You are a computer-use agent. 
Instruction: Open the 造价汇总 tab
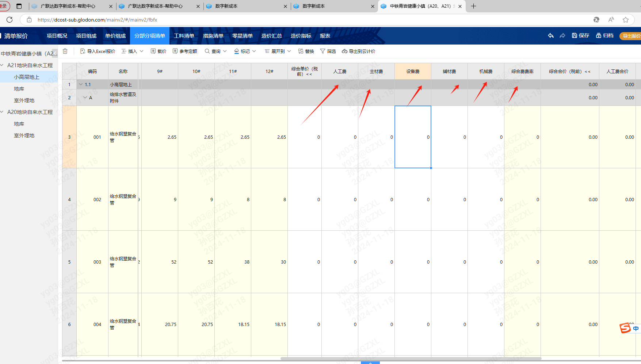pos(272,36)
